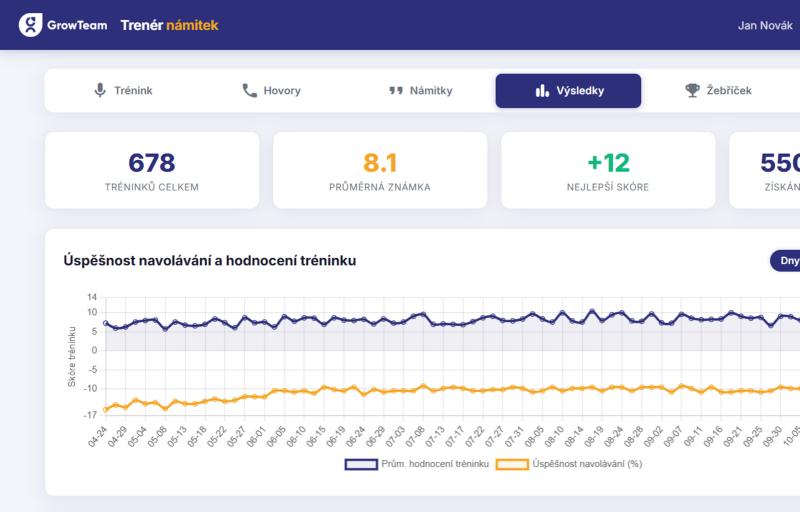
Task: Click the 04-24 date label on x-axis
Action: 97,437
